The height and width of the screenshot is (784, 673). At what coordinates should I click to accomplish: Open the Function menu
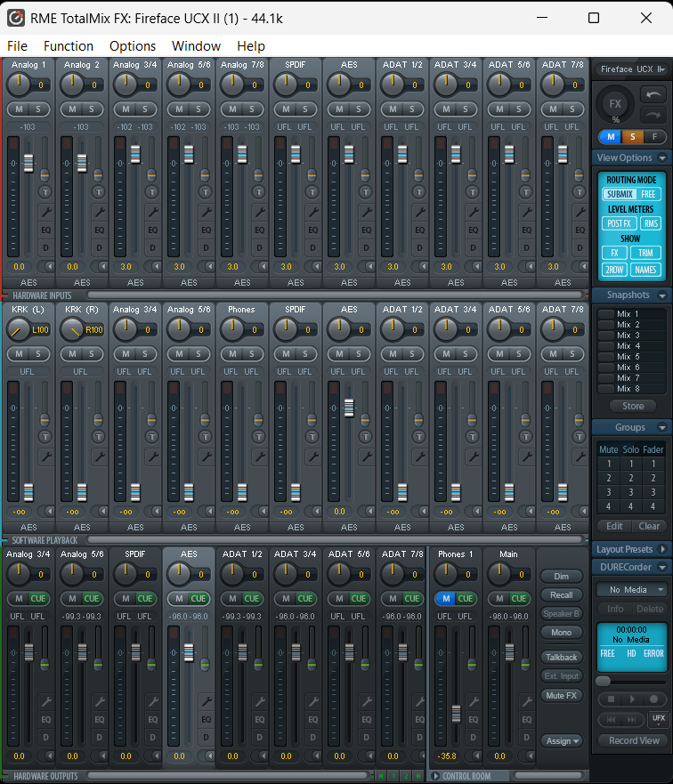click(x=69, y=46)
